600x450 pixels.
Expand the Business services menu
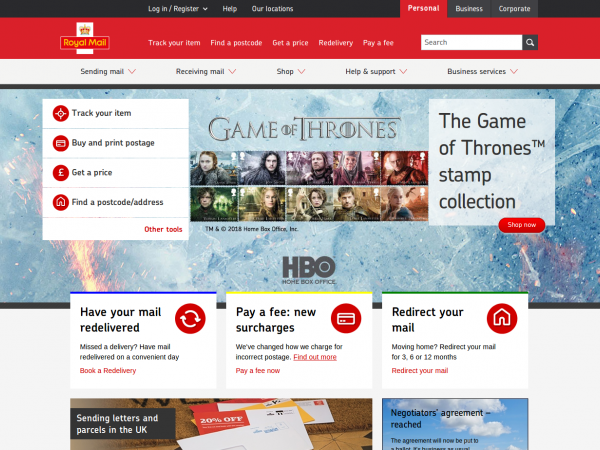point(483,72)
